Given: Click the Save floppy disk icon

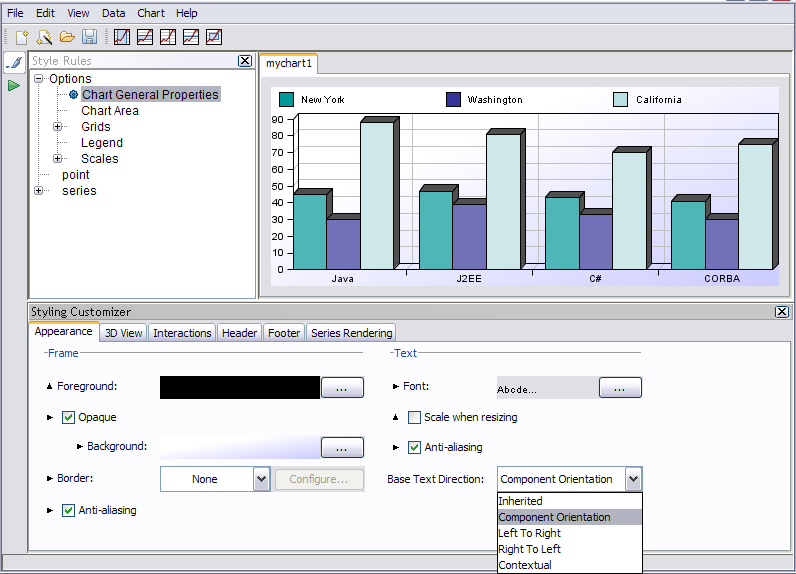Looking at the screenshot, I should pos(89,37).
